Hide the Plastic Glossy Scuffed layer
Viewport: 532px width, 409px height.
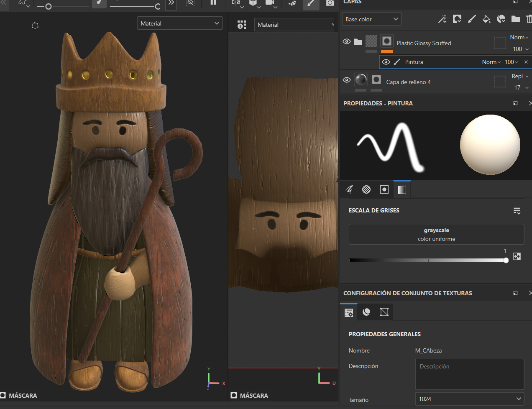346,42
